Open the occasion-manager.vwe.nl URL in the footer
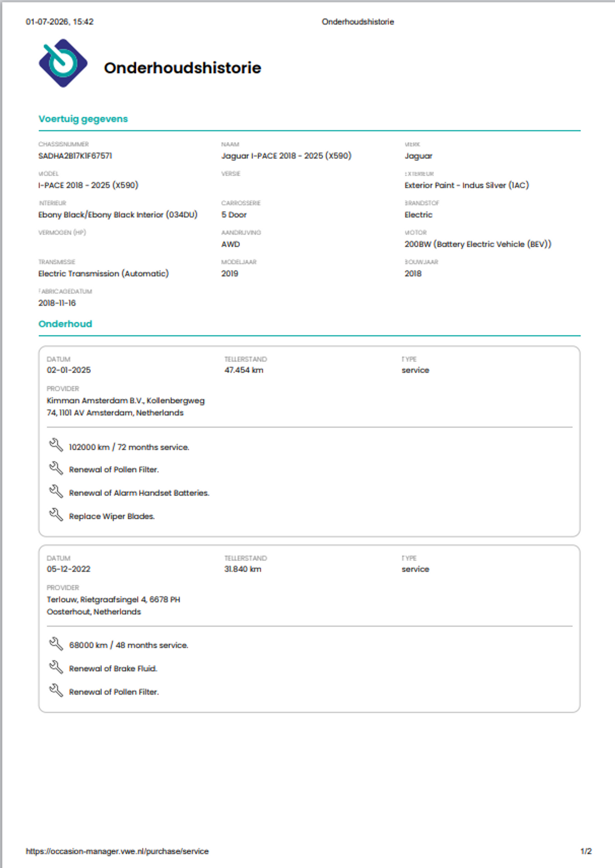Screen dimensions: 615x868 click(x=117, y=851)
